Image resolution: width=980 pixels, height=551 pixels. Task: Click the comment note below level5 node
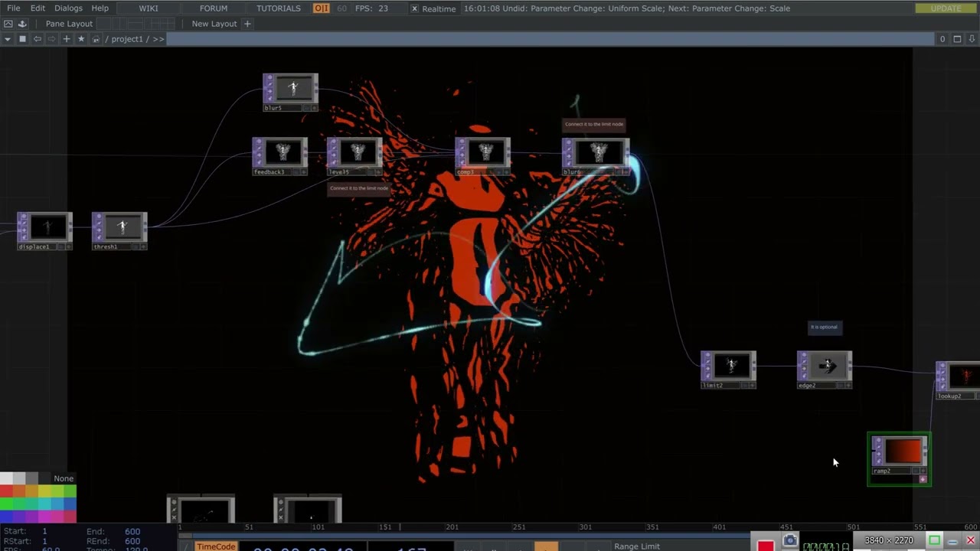(x=359, y=188)
